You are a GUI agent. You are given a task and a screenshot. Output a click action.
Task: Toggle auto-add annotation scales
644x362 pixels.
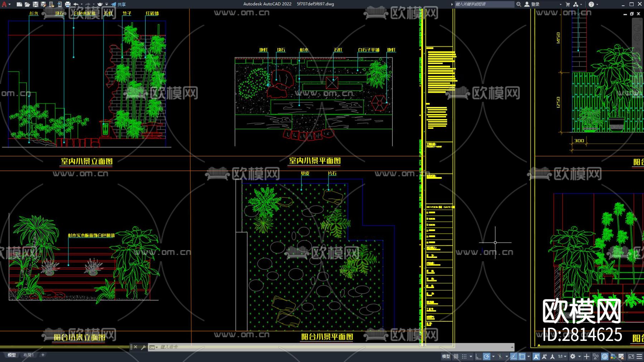[x=544, y=356]
